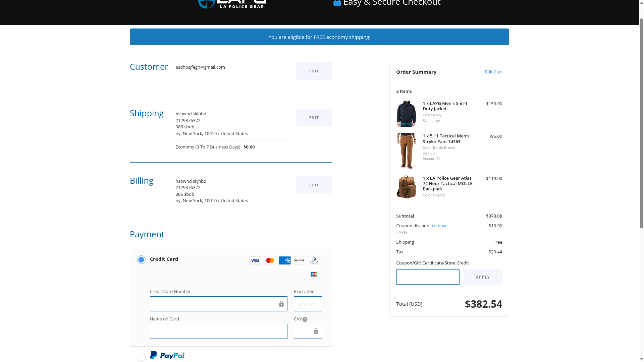Click the CVV help question icon

[x=305, y=319]
